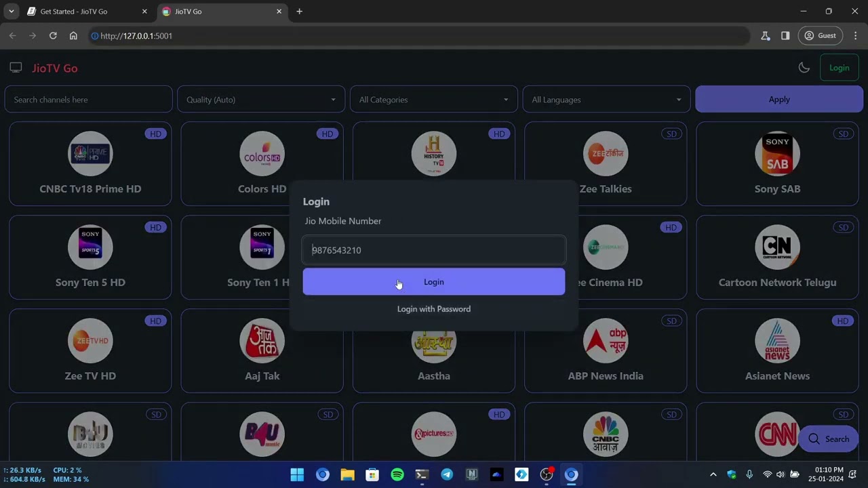
Task: Open the All Categories dropdown
Action: (434, 100)
